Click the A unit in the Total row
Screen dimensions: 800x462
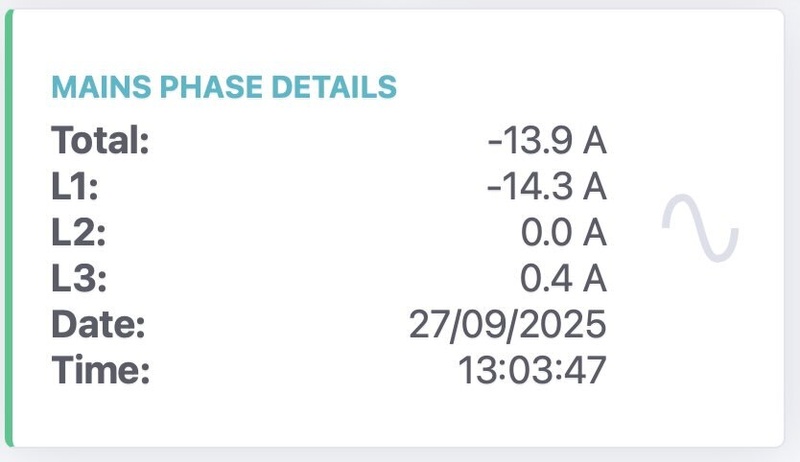point(595,141)
